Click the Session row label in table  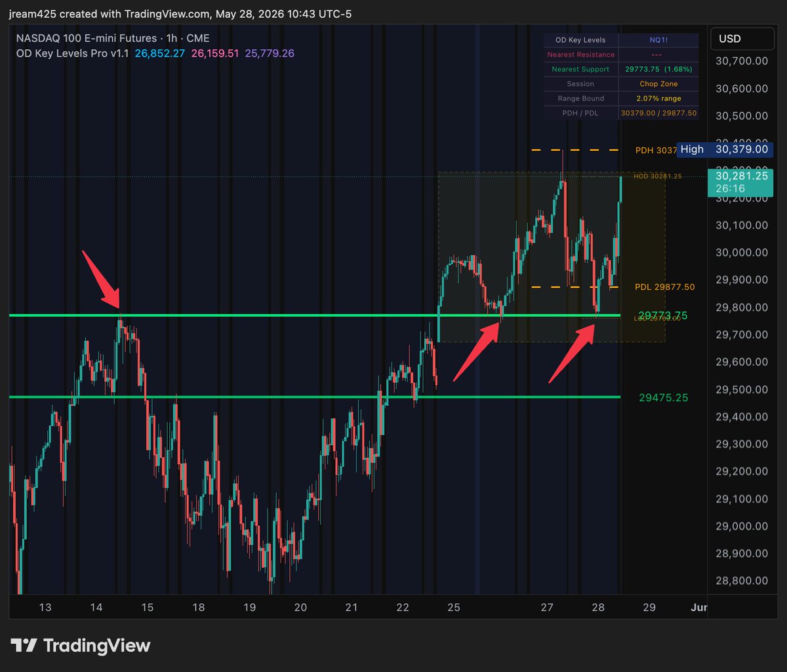580,84
